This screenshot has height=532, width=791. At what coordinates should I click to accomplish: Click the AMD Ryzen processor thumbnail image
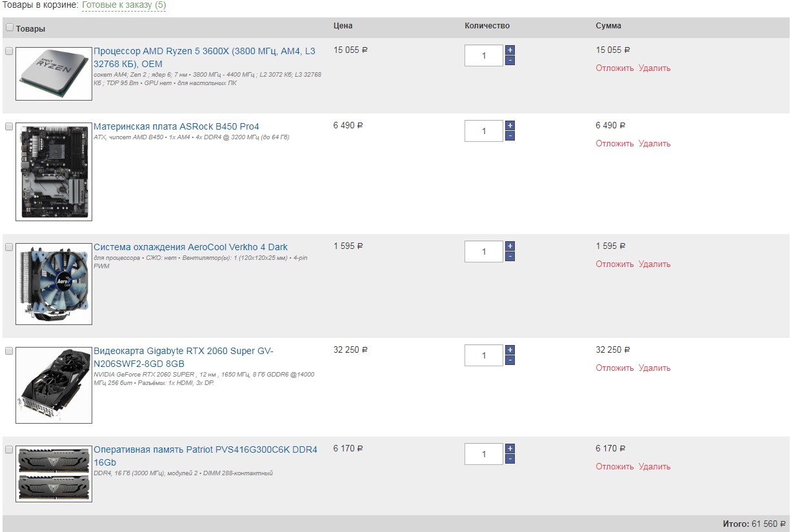tap(54, 74)
